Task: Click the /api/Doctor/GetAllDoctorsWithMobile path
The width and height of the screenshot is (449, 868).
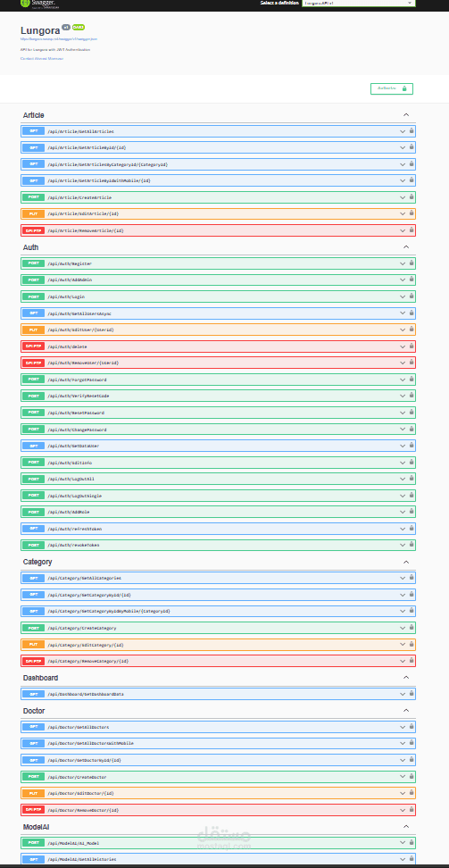Action: [90, 744]
